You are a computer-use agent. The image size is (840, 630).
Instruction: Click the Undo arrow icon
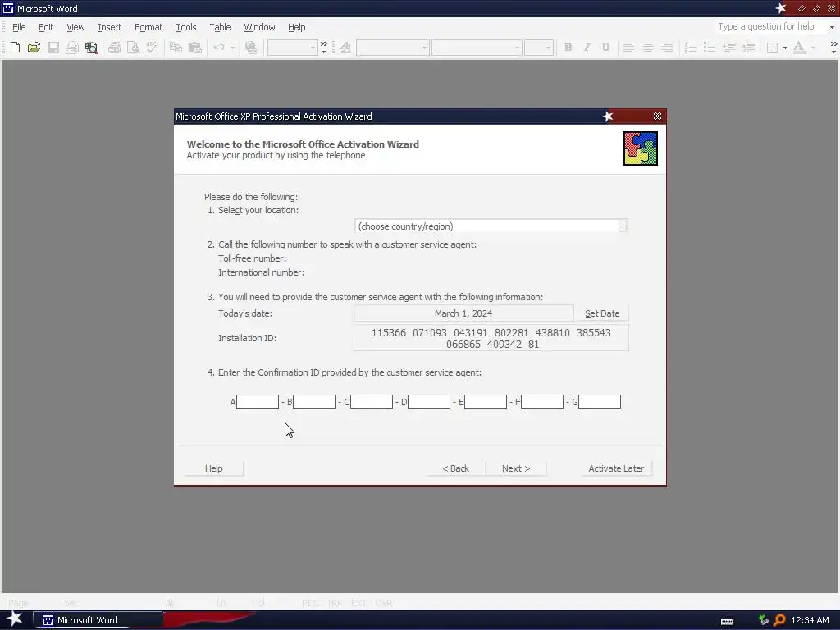click(218, 48)
